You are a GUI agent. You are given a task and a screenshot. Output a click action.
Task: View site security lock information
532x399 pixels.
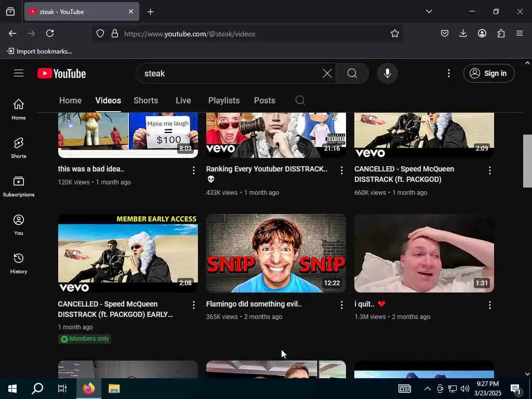115,33
